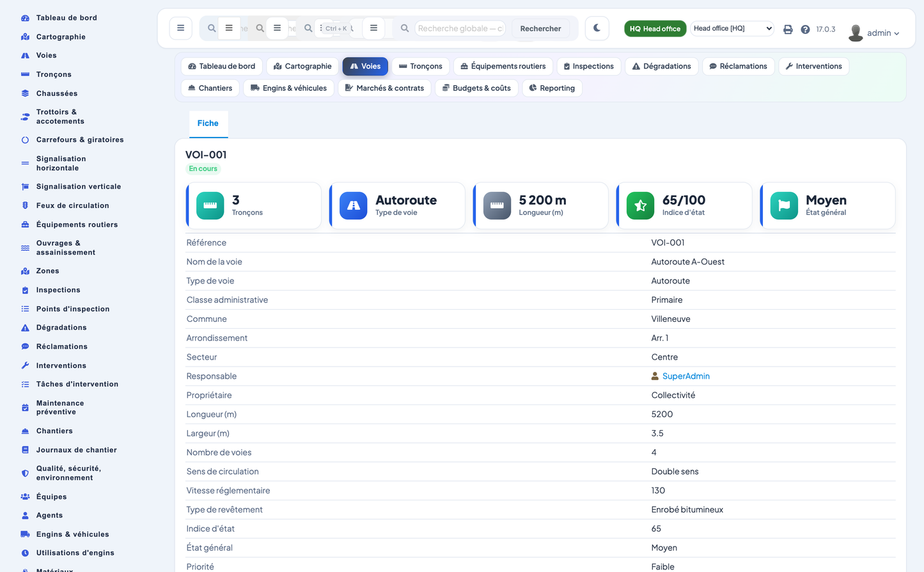Open Zones in the sidebar
Viewport: 924px width, 572px height.
[47, 271]
